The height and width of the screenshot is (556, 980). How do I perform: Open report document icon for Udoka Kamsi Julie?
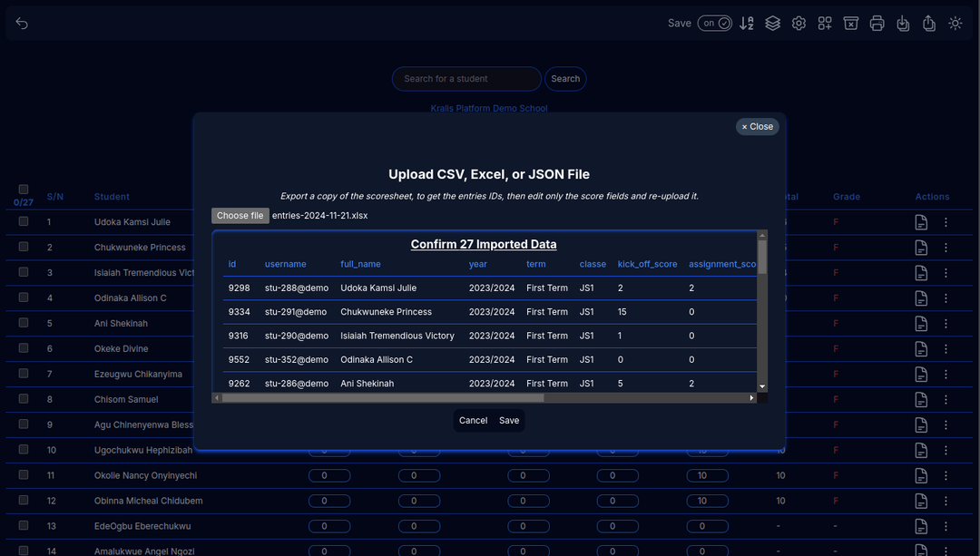click(x=921, y=222)
